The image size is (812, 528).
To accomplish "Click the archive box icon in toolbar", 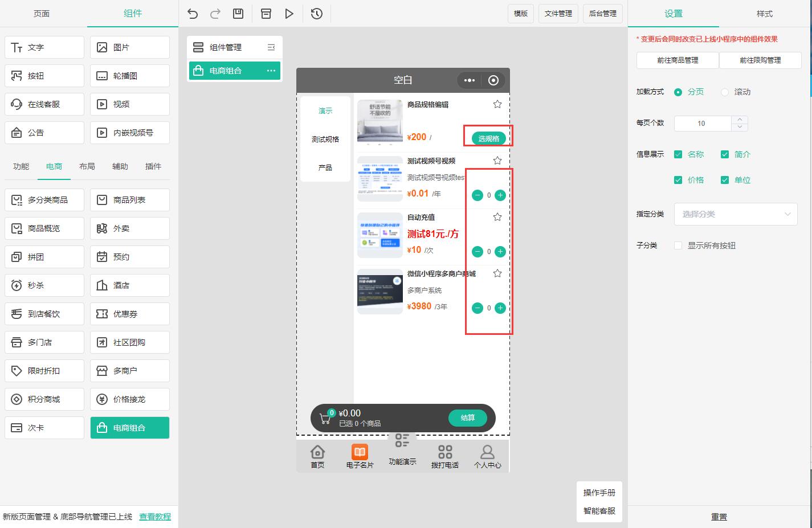I will [x=266, y=14].
